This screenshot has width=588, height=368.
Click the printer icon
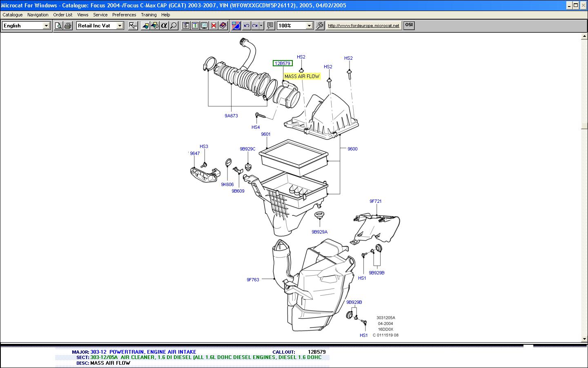[x=68, y=26]
